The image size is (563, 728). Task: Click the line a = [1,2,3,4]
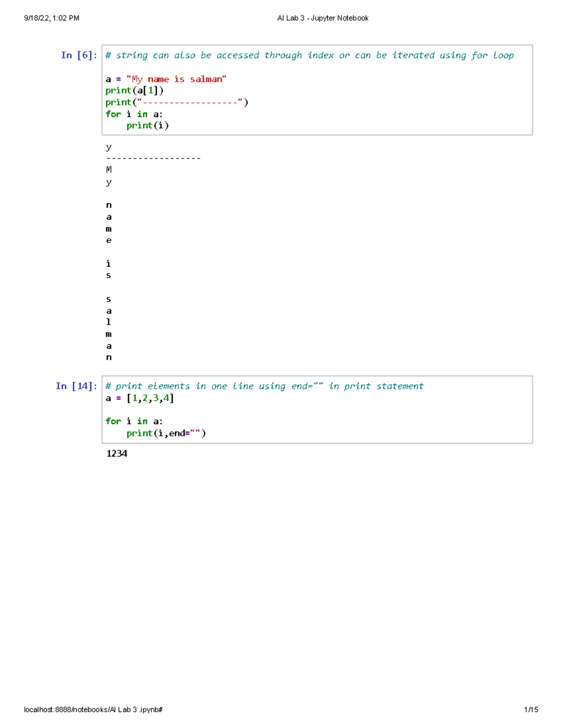[x=140, y=398]
